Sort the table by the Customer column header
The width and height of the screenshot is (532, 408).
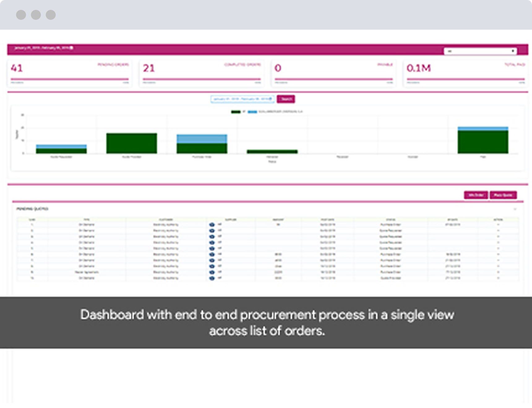coord(166,219)
